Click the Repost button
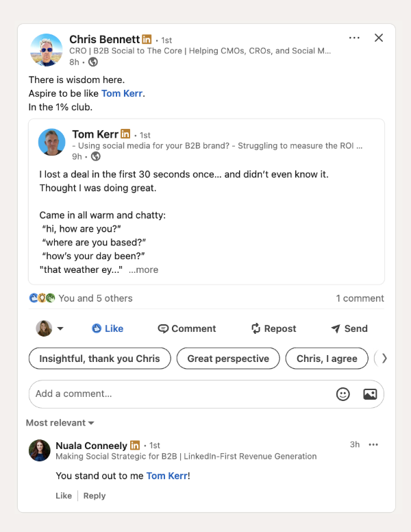The height and width of the screenshot is (532, 411). point(273,328)
